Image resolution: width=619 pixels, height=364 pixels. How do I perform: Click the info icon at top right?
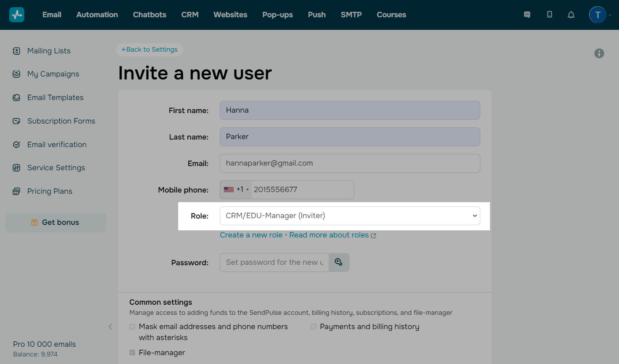[599, 53]
